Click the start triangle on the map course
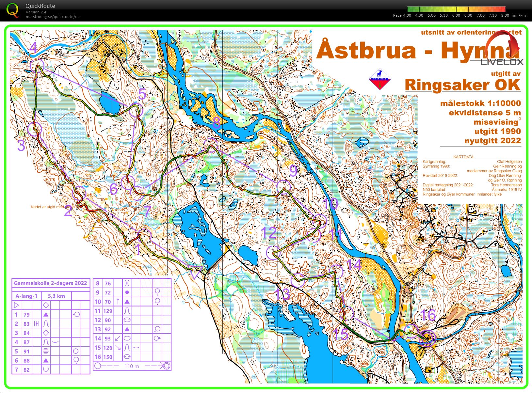 pos(195,272)
